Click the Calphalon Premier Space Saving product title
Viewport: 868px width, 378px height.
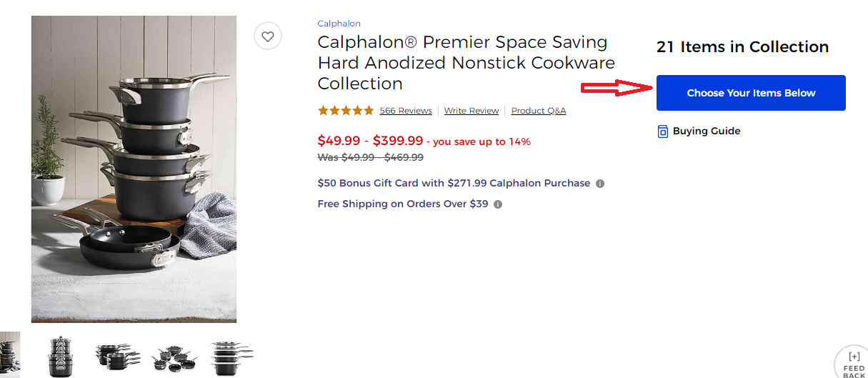[466, 63]
